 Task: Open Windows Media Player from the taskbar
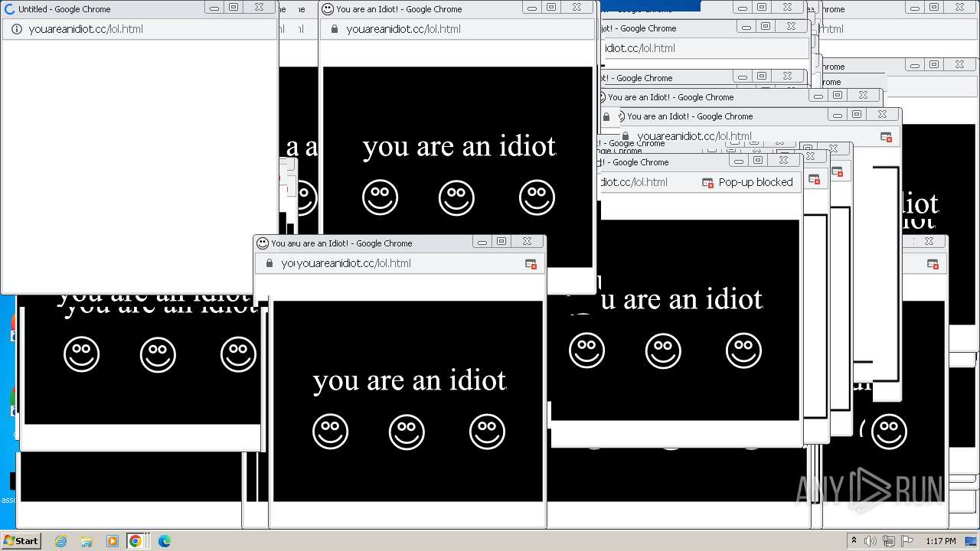point(112,541)
